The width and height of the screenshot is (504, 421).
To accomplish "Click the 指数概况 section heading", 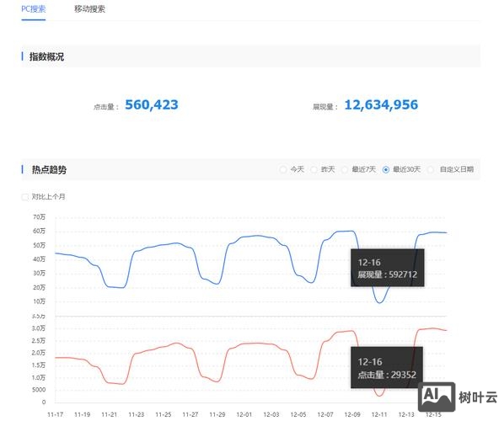I will (x=46, y=57).
